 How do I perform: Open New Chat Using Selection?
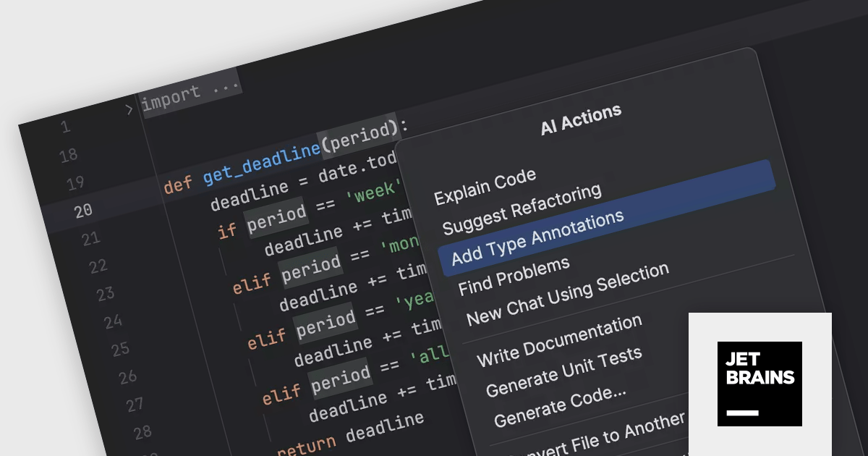point(568,295)
